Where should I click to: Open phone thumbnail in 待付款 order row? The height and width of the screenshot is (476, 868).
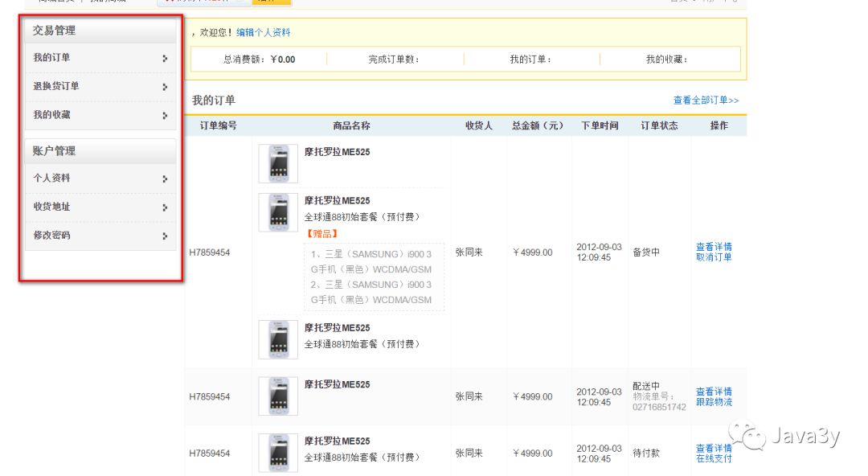pyautogui.click(x=278, y=453)
